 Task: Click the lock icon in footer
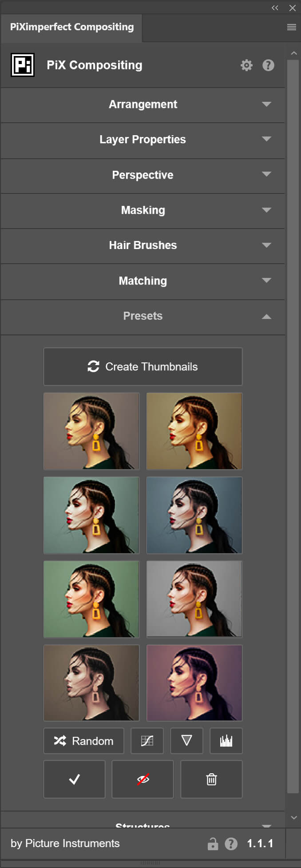(213, 844)
